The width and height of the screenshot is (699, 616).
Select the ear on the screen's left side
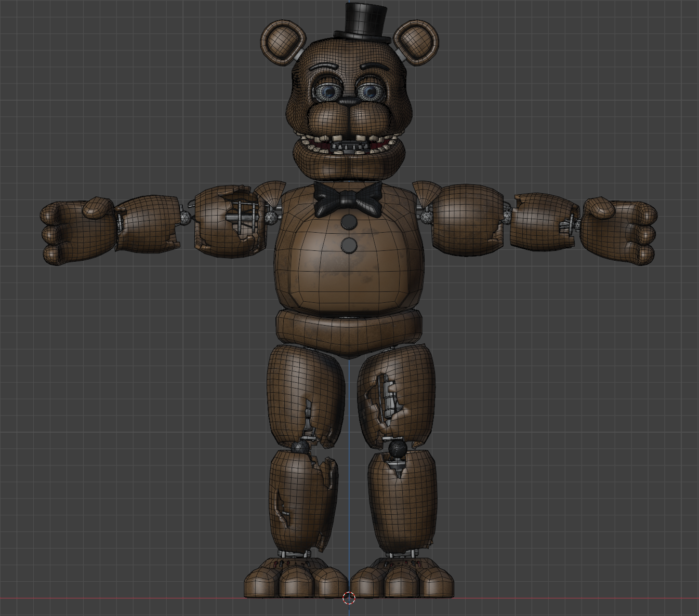click(283, 43)
